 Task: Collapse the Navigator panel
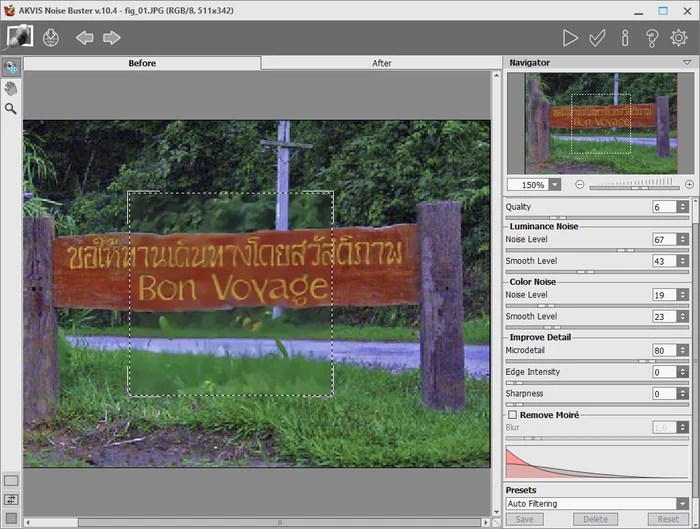686,63
